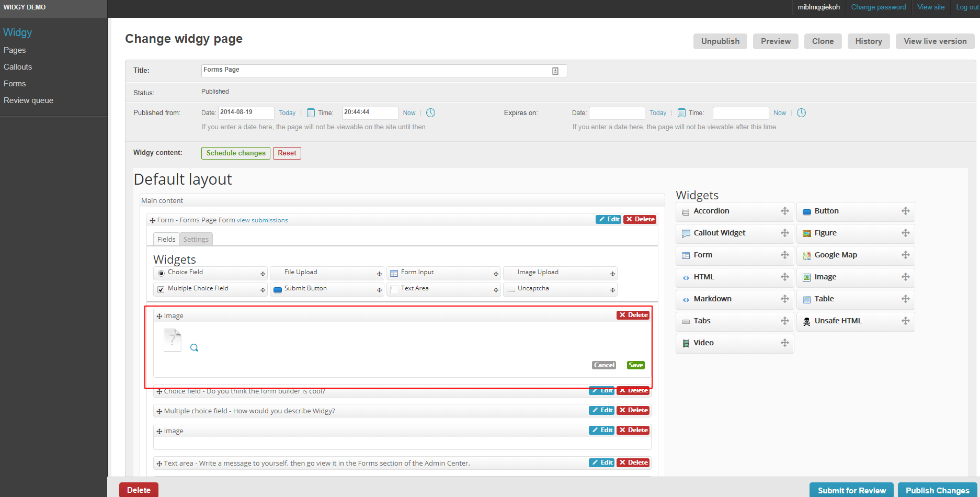This screenshot has height=497, width=980.
Task: Click the Callout Widget speech bubble icon
Action: 686,233
